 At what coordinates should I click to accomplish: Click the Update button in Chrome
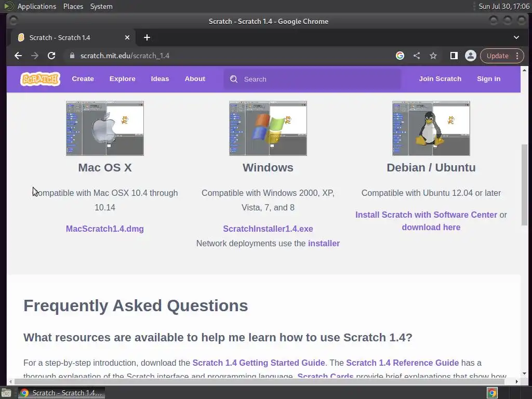(497, 56)
